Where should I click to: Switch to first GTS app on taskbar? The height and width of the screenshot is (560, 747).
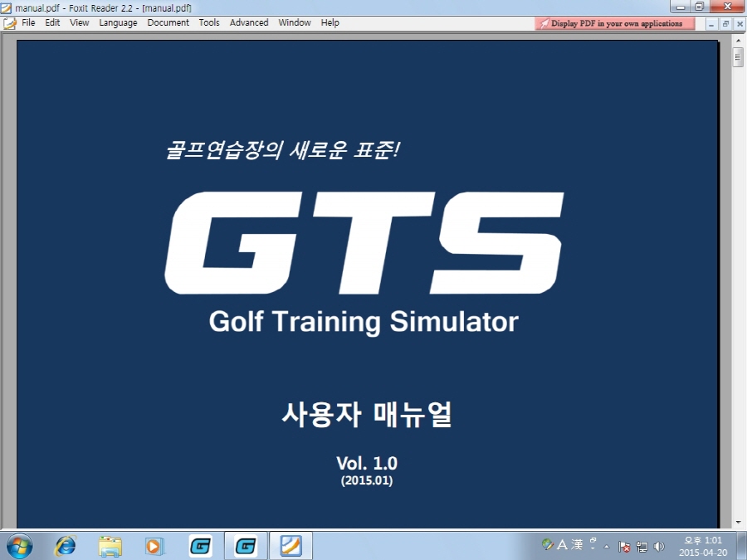(x=200, y=546)
